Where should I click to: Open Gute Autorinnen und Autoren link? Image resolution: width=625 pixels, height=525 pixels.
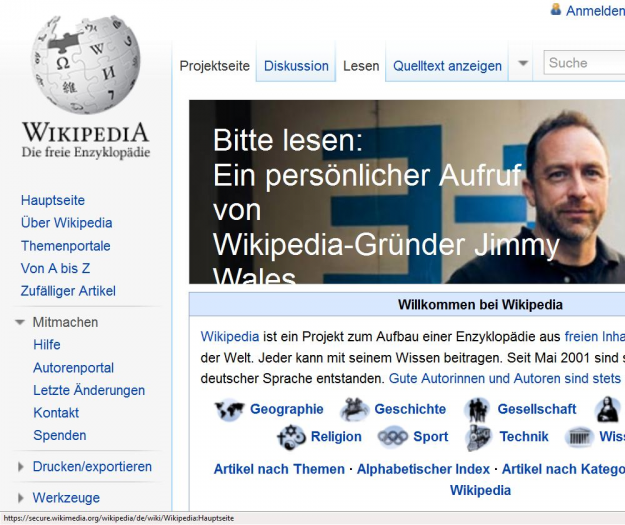505,378
